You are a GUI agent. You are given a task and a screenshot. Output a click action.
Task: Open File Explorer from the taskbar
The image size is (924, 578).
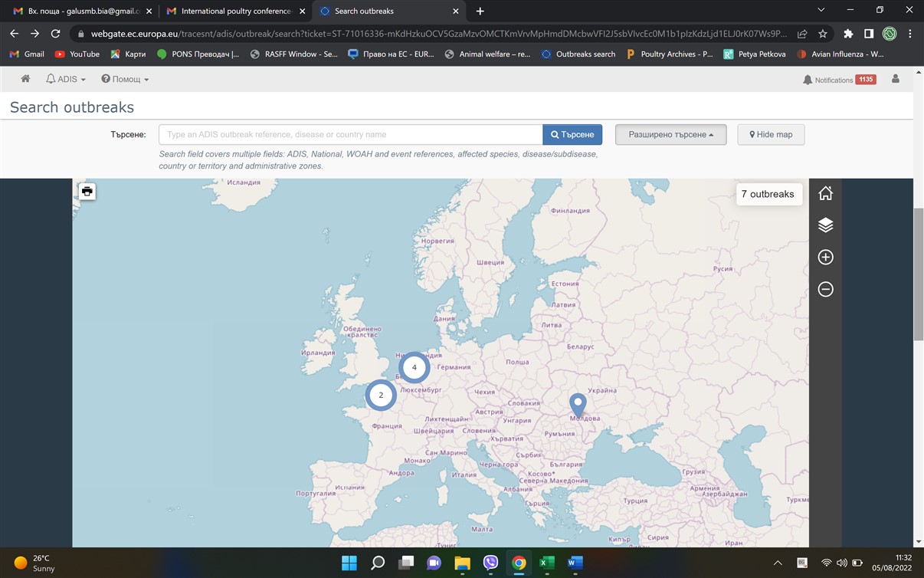462,563
